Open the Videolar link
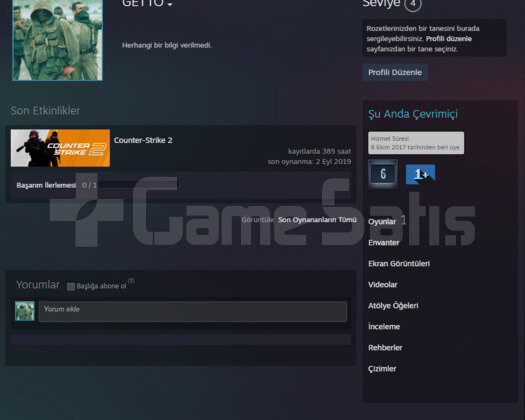Image resolution: width=525 pixels, height=420 pixels. click(383, 285)
